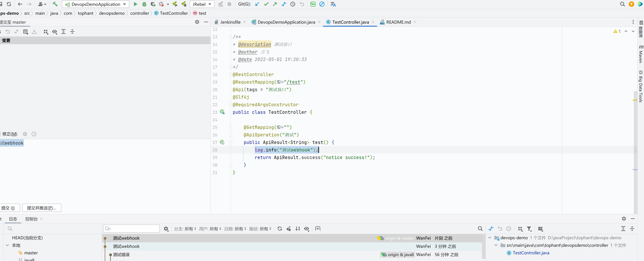
Task: Click the Git commit checkmark icon
Action: click(x=266, y=4)
